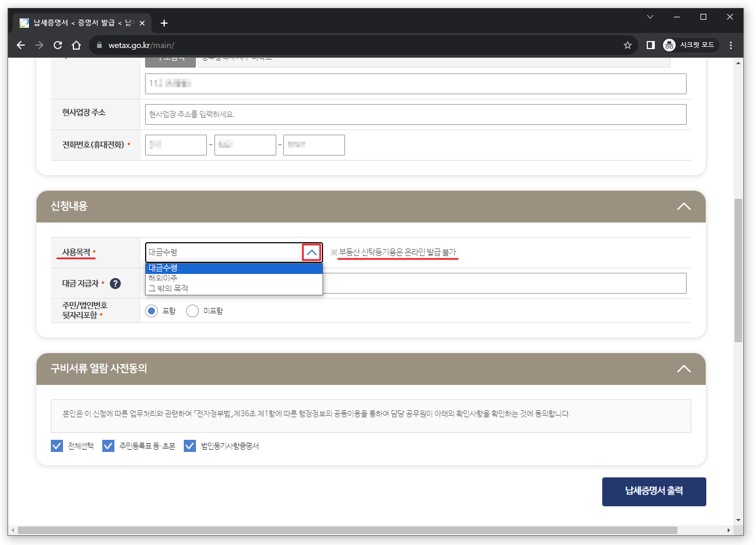Click the scroll up arrow
The height and width of the screenshot is (545, 756).
pyautogui.click(x=738, y=62)
